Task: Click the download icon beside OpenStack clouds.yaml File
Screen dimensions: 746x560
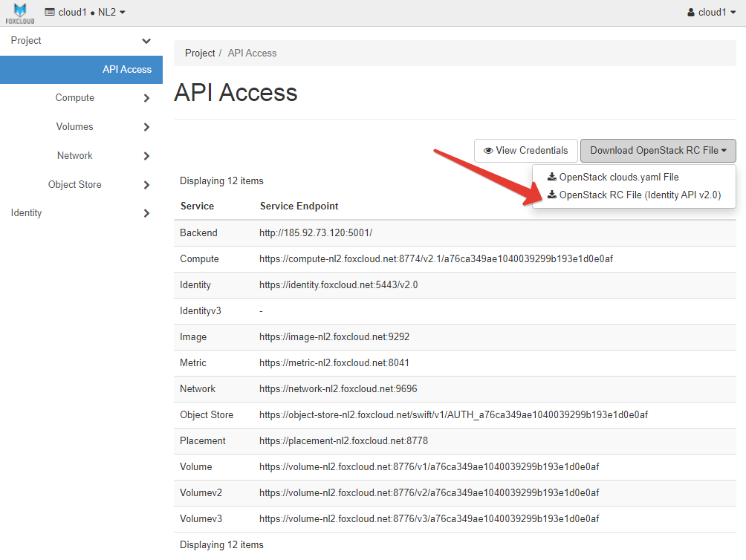Action: click(x=551, y=177)
